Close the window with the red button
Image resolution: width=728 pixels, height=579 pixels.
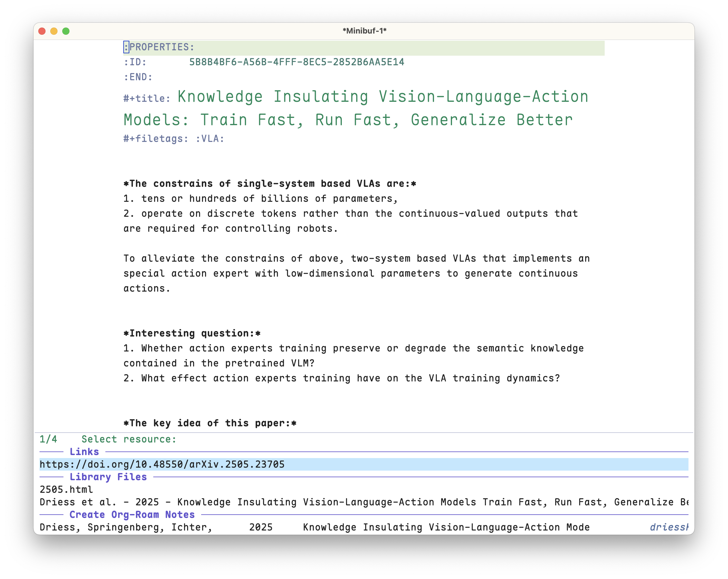point(42,31)
